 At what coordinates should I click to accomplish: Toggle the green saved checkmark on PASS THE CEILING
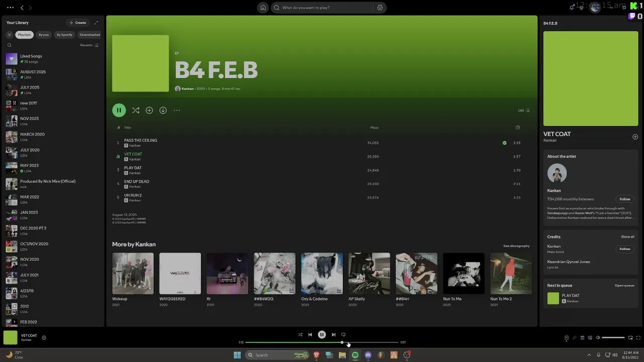click(504, 143)
